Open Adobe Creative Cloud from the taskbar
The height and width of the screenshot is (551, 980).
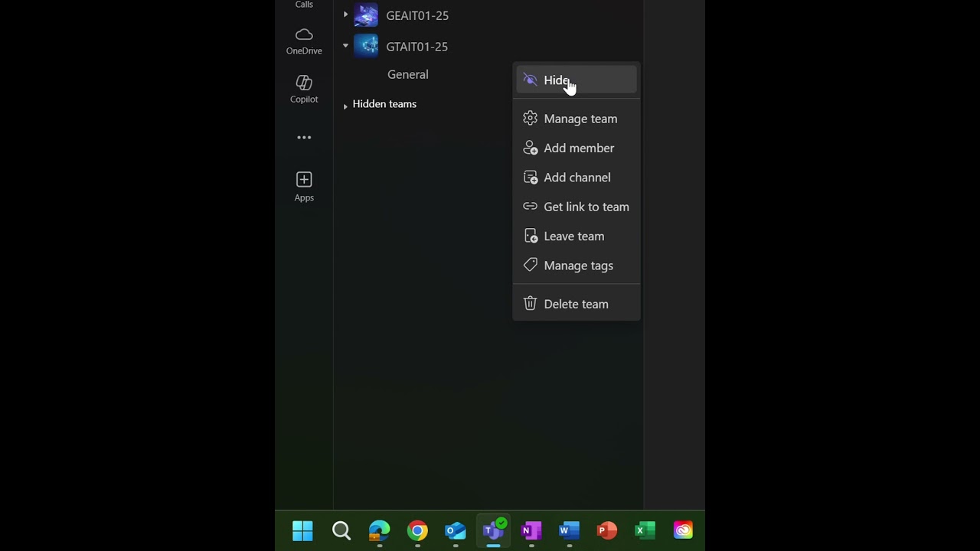point(683,530)
